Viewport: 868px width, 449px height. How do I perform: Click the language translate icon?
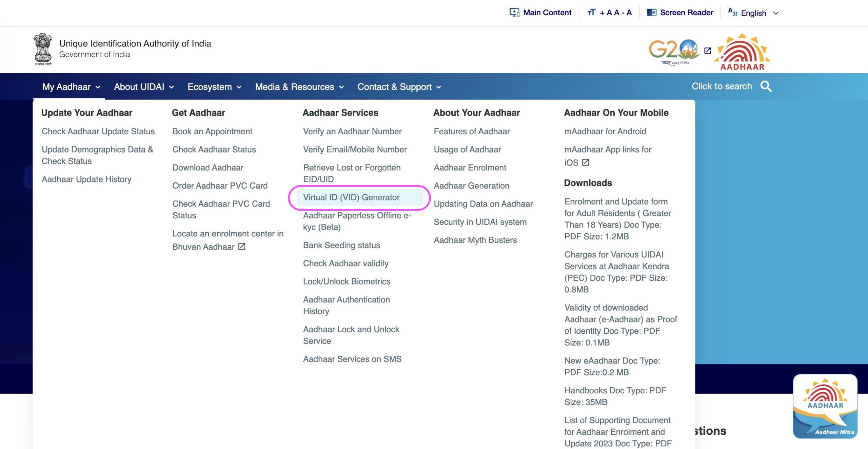click(x=733, y=13)
